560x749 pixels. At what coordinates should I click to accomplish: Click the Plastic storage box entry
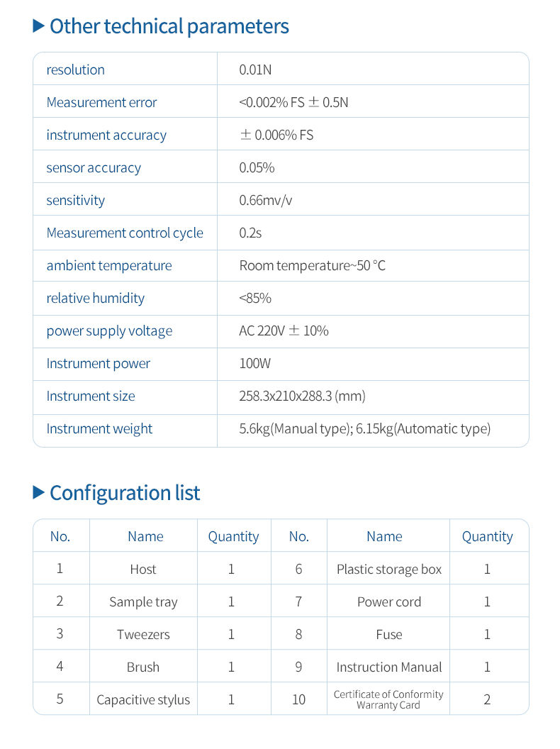(x=388, y=569)
